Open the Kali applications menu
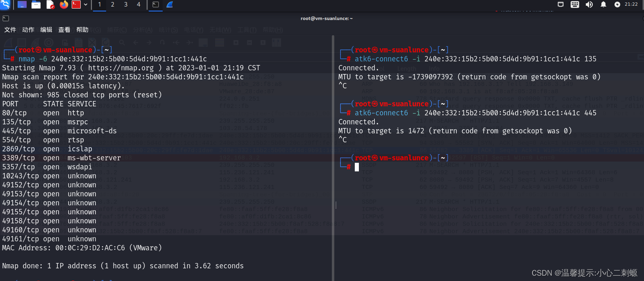Screen dimensions: 644x281 pos(5,4)
